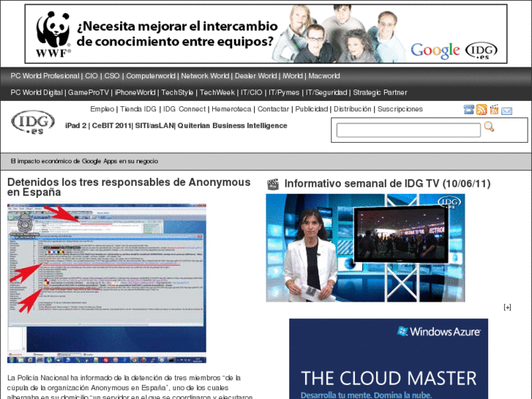The image size is (532, 399).
Task: Open Dealer World navigation link
Action: pyautogui.click(x=256, y=75)
